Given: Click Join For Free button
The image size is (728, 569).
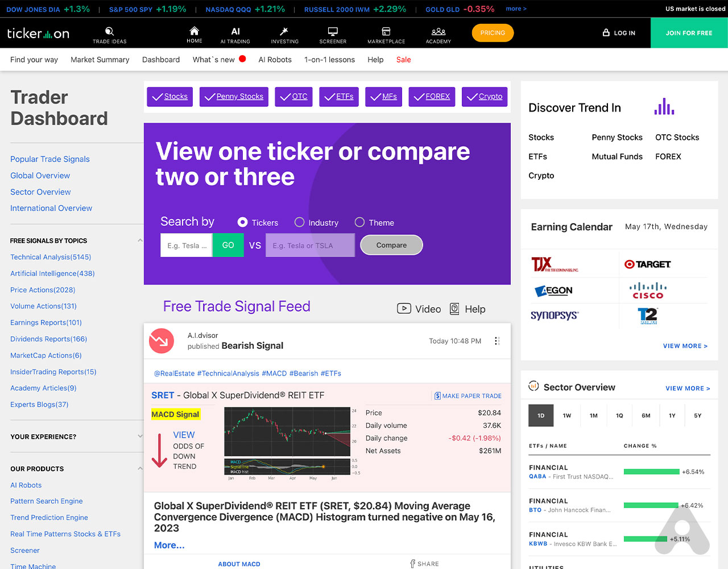Looking at the screenshot, I should coord(689,33).
